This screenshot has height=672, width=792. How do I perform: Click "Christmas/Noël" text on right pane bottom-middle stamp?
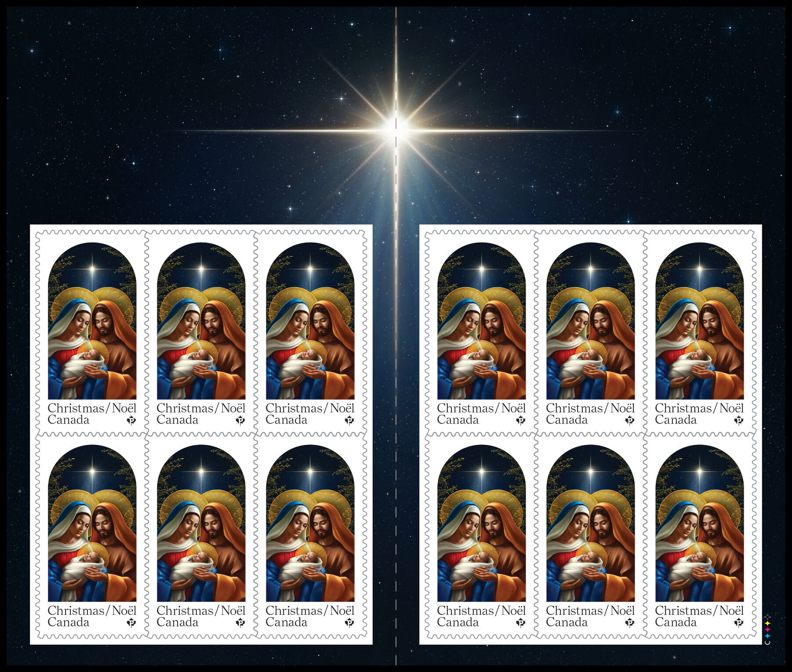click(x=590, y=611)
